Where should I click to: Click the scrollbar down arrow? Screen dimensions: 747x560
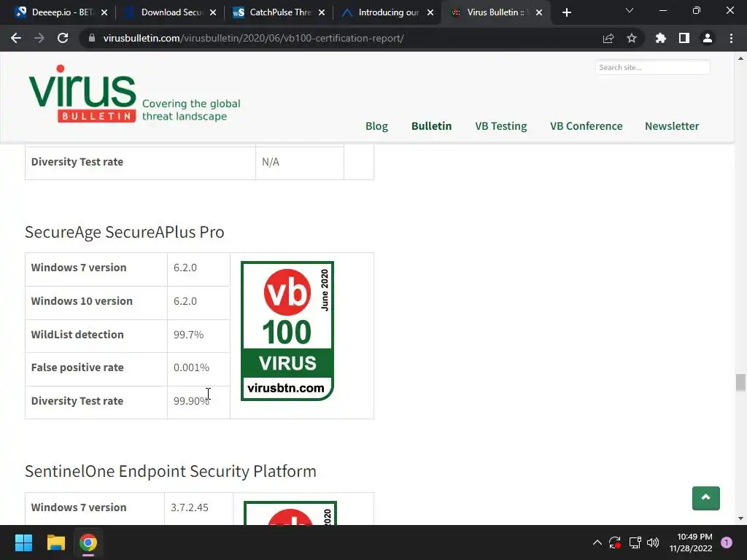pyautogui.click(x=740, y=518)
